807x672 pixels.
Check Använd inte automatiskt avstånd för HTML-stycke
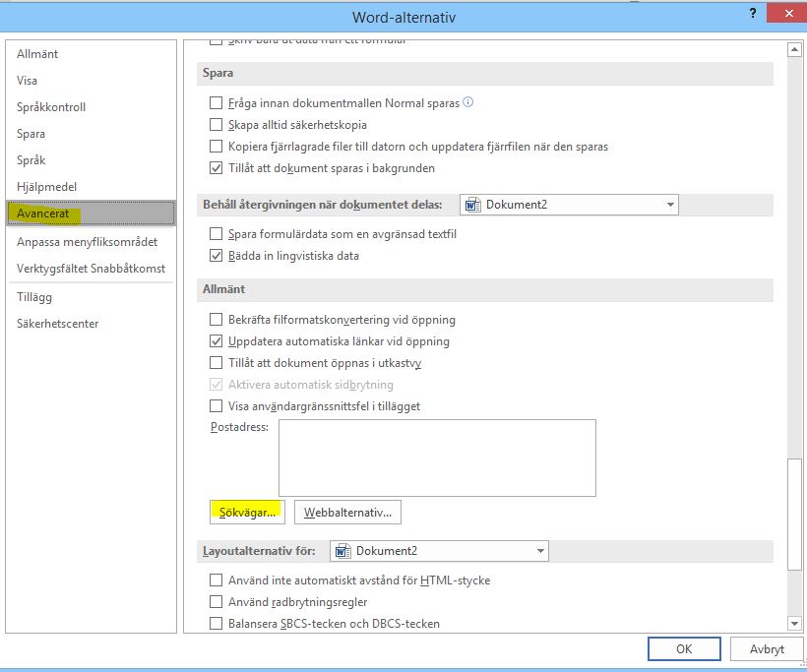point(217,580)
